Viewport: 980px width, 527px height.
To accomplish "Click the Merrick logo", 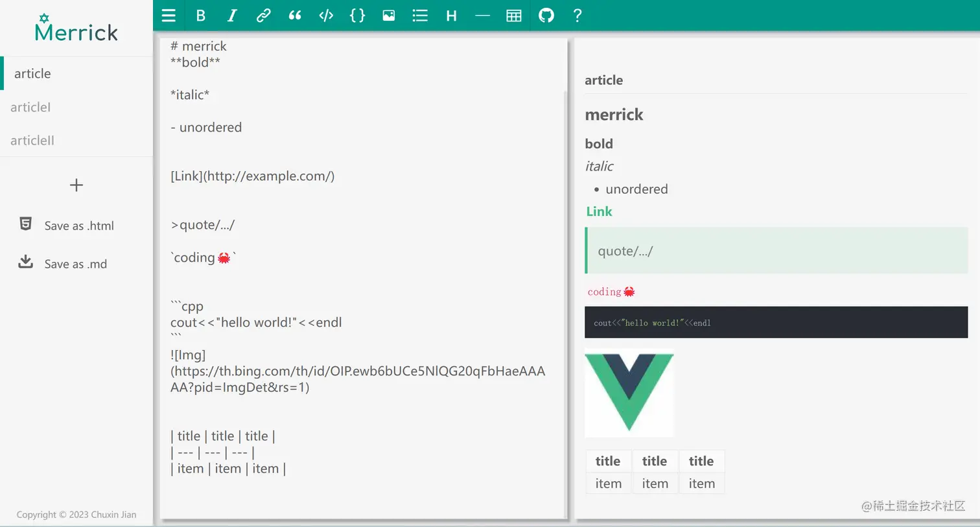I will click(76, 29).
